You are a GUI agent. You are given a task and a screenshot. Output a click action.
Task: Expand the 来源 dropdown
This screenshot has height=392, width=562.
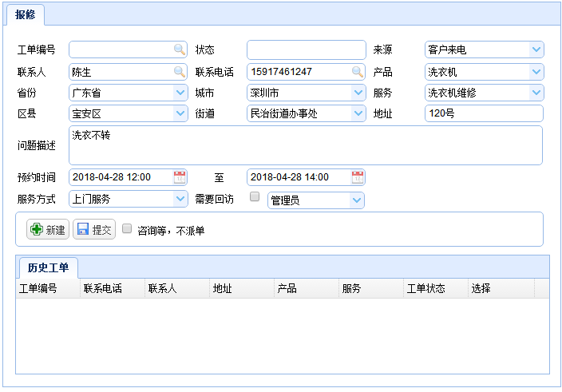(536, 49)
